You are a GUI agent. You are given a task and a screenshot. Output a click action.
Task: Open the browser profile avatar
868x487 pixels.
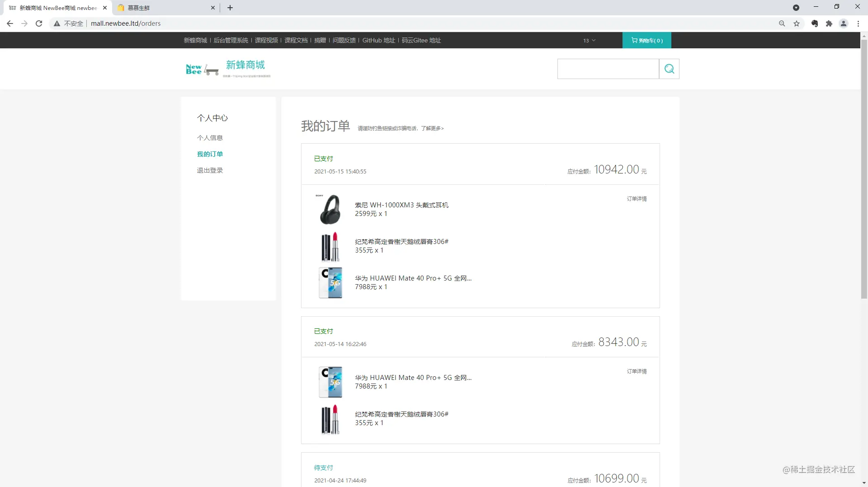(x=844, y=23)
